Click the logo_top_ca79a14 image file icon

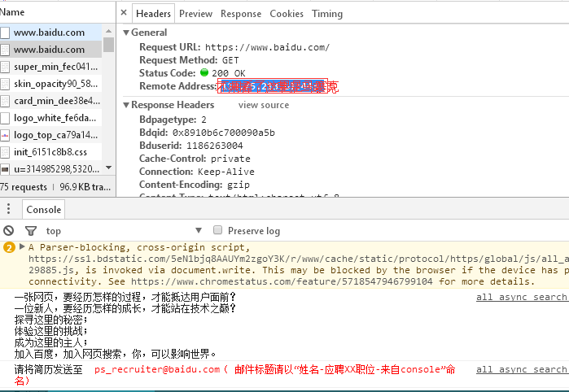point(5,135)
